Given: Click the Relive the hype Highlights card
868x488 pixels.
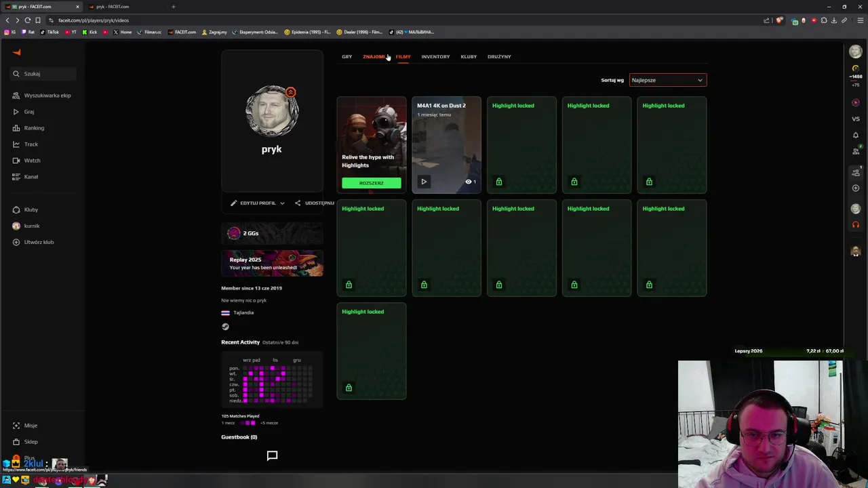Looking at the screenshot, I should (372, 145).
